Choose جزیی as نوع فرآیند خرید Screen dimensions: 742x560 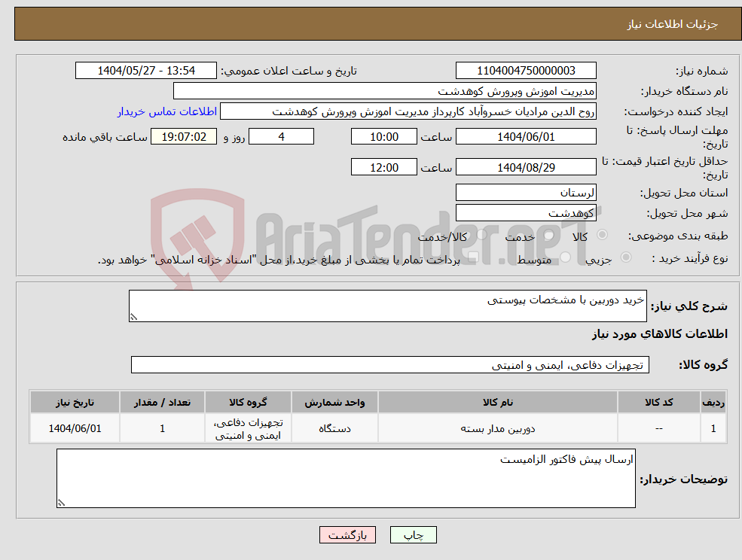pos(623,257)
